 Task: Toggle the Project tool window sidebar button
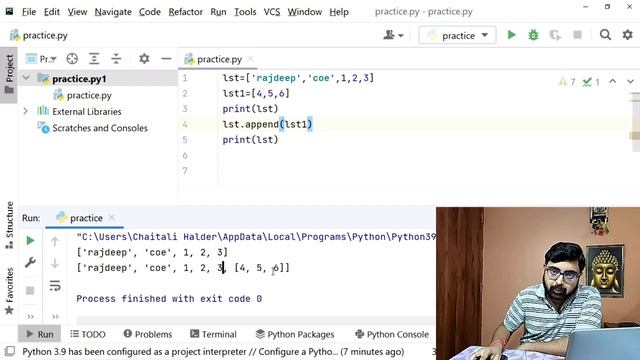click(9, 74)
